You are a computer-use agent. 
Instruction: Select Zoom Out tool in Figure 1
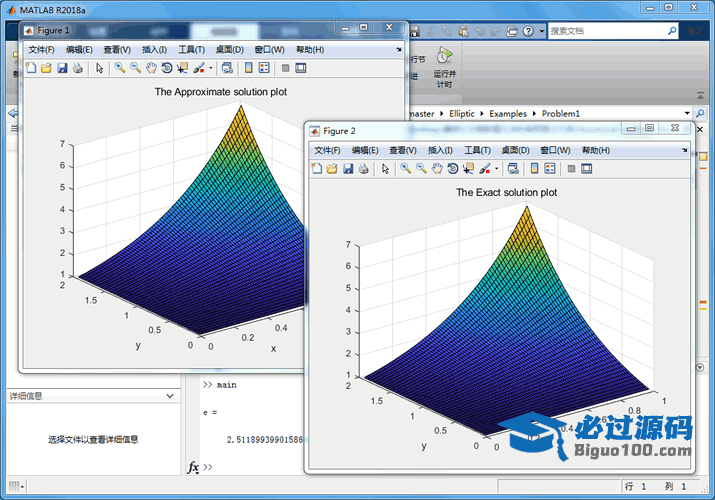[x=135, y=68]
